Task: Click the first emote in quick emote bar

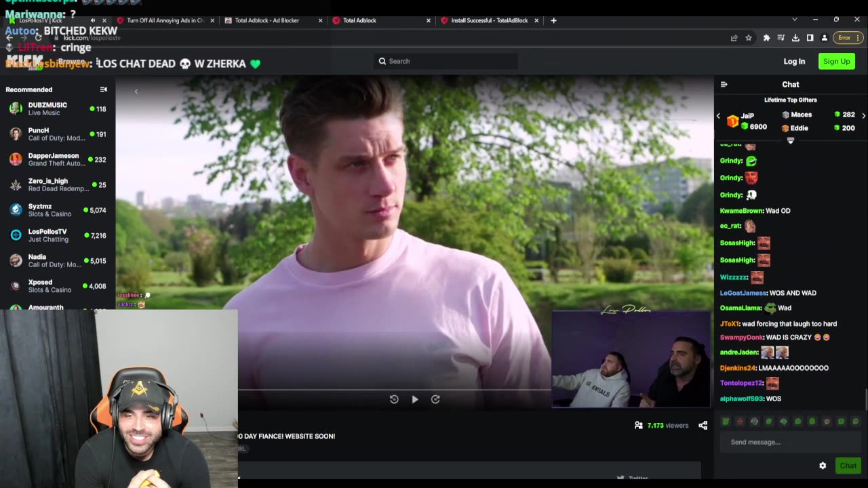Action: click(725, 422)
